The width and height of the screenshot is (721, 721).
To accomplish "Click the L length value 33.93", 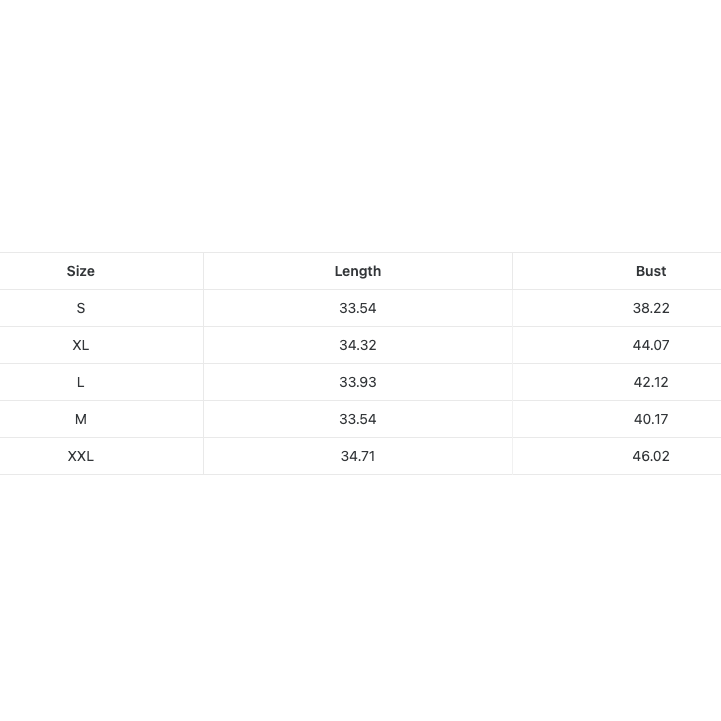I will coord(358,382).
